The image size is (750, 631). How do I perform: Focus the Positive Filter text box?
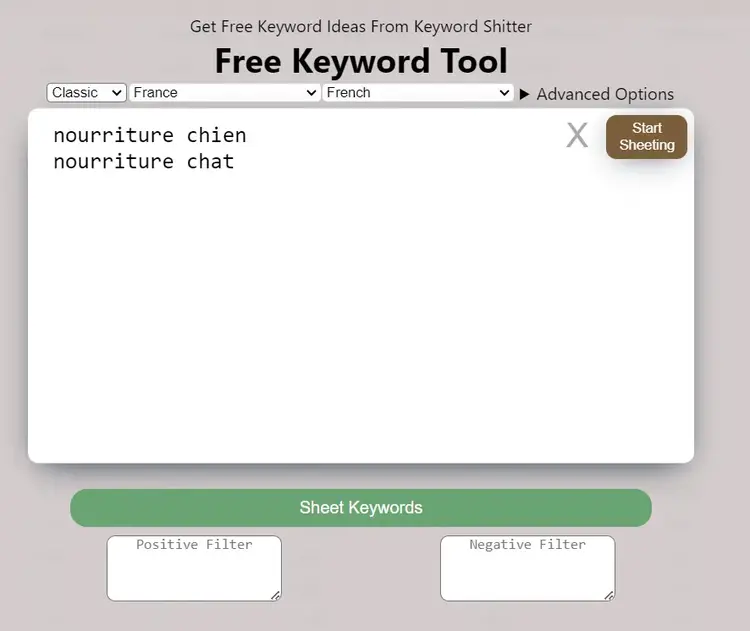coord(194,568)
